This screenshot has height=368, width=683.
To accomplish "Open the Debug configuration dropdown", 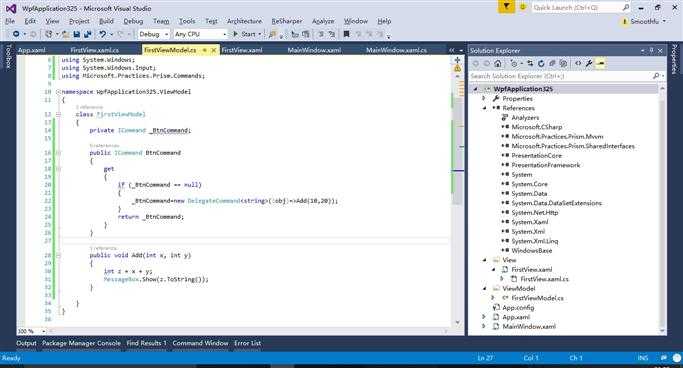I will coord(154,34).
